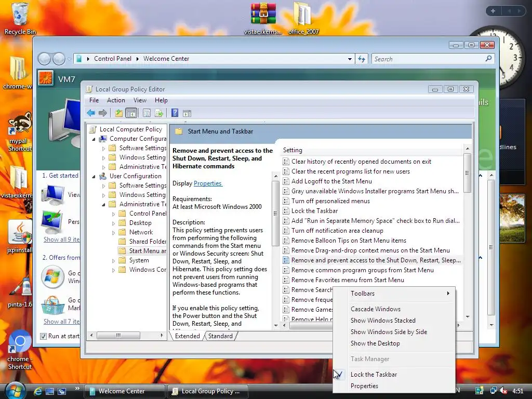Click Welcome Center taskbar button
This screenshot has height=399, width=532.
click(x=124, y=391)
